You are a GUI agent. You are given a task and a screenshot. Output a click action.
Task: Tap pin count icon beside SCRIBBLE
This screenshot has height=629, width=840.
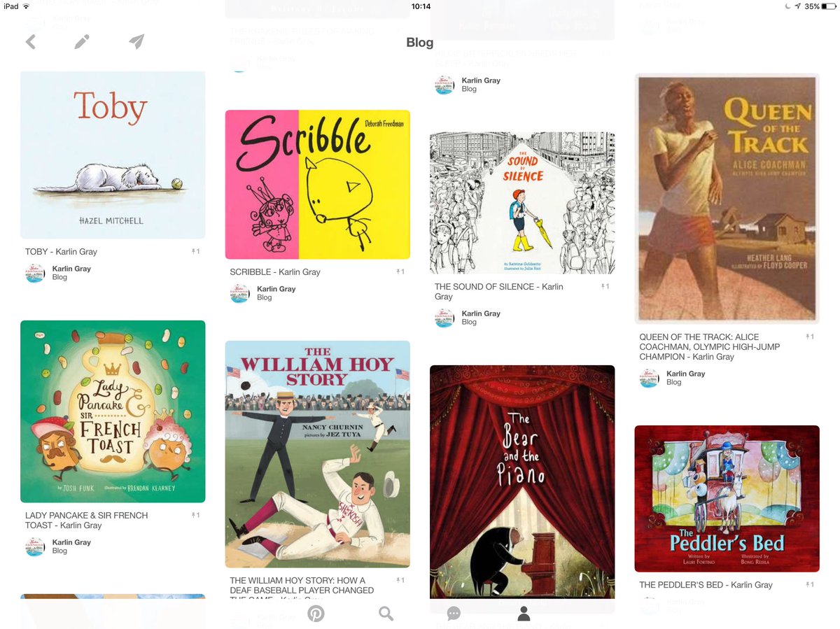400,271
